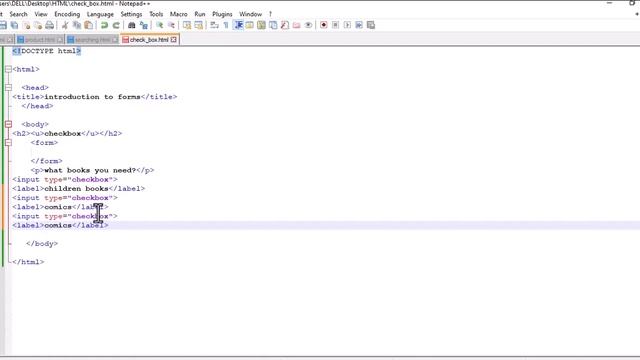The image size is (640, 360).
Task: Click the closing </html> tag
Action: pyautogui.click(x=28, y=262)
